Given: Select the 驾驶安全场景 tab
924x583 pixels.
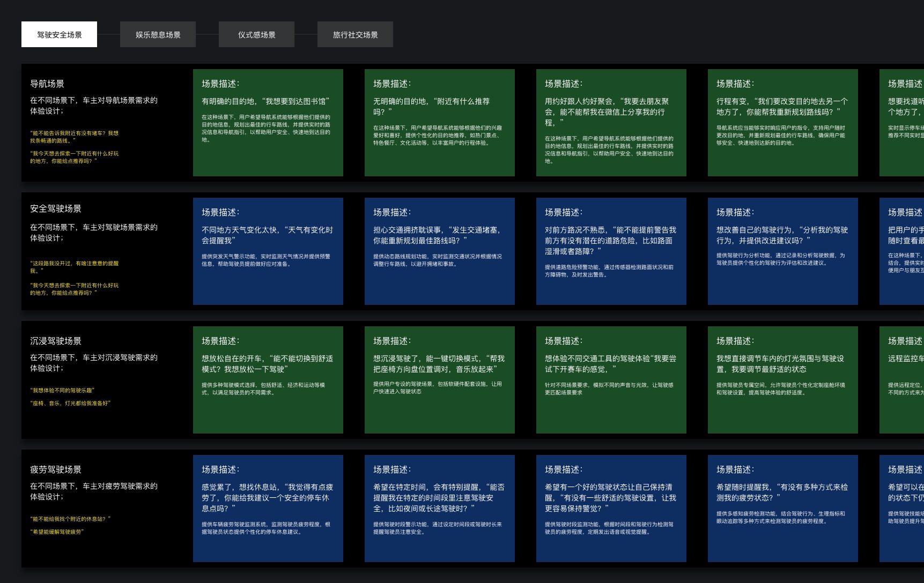Looking at the screenshot, I should 59,34.
